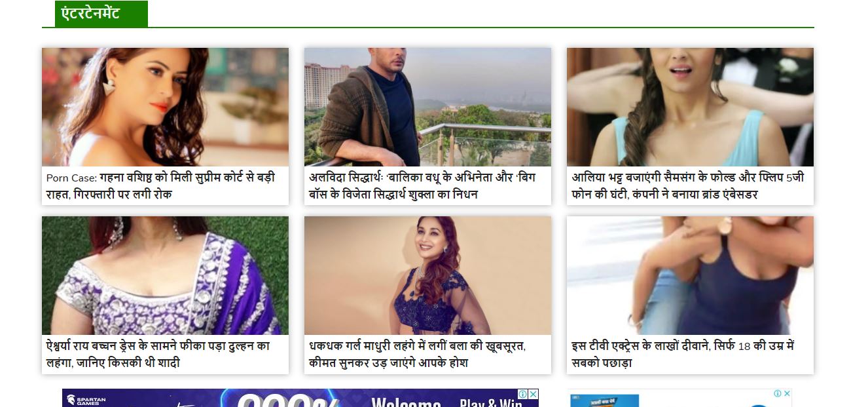Open the टीवी एक्ट्रेस के लाखों दीवाने headline
The image size is (868, 407).
(x=683, y=354)
